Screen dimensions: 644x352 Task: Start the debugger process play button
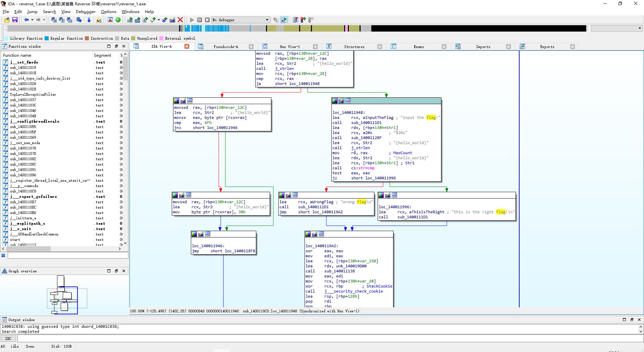pyautogui.click(x=192, y=20)
